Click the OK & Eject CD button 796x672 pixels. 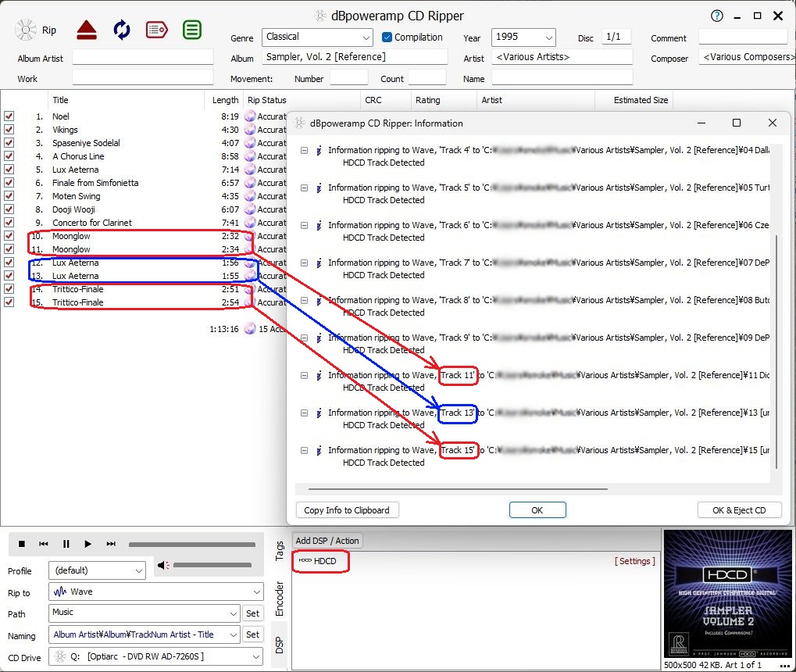[739, 510]
